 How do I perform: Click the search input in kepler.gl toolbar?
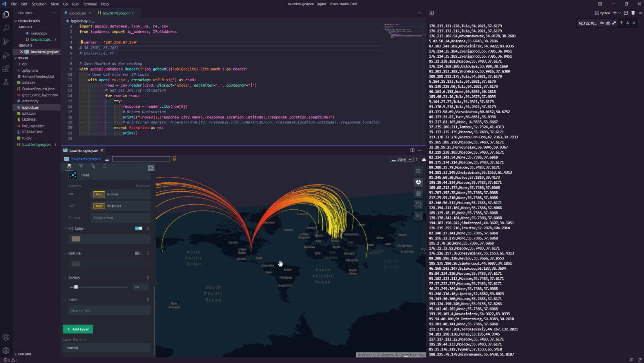pyautogui.click(x=141, y=159)
